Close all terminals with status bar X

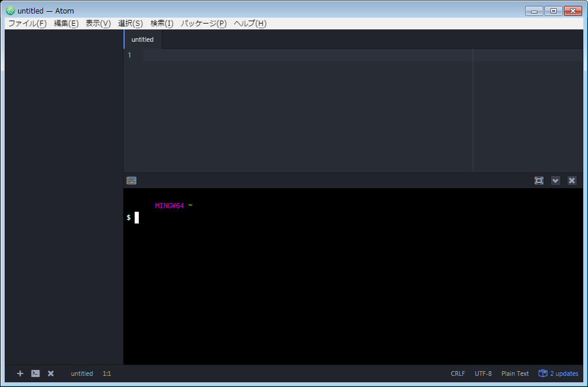[x=51, y=373]
